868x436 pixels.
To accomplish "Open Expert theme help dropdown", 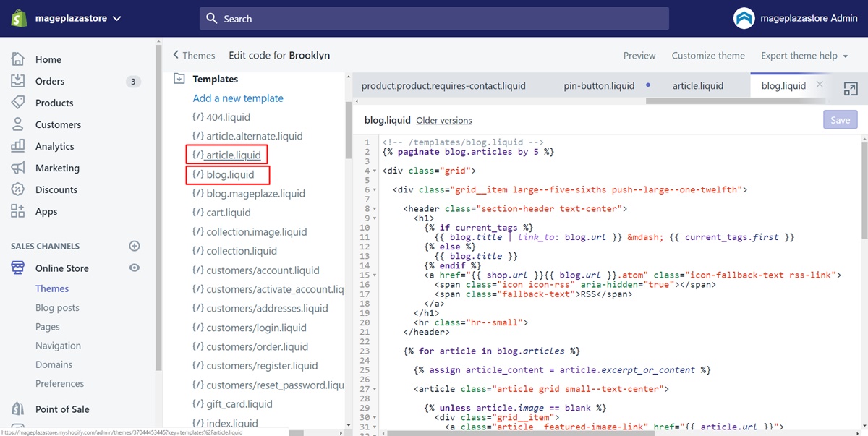I will point(804,56).
